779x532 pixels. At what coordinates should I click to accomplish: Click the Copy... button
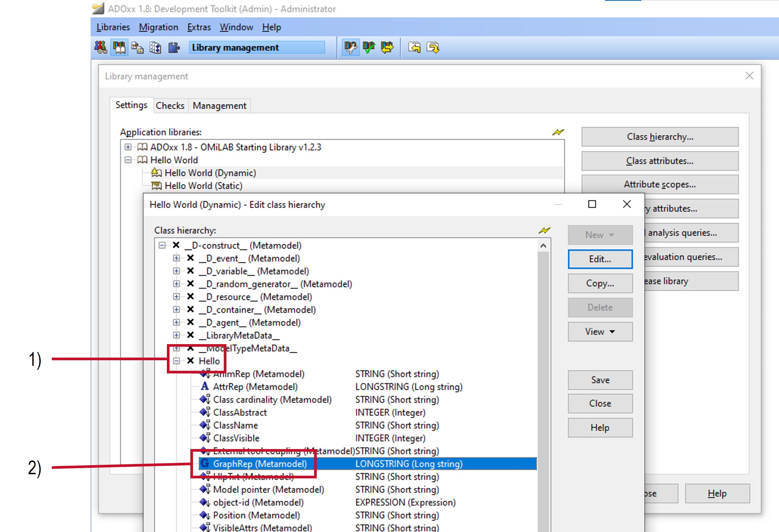click(600, 283)
